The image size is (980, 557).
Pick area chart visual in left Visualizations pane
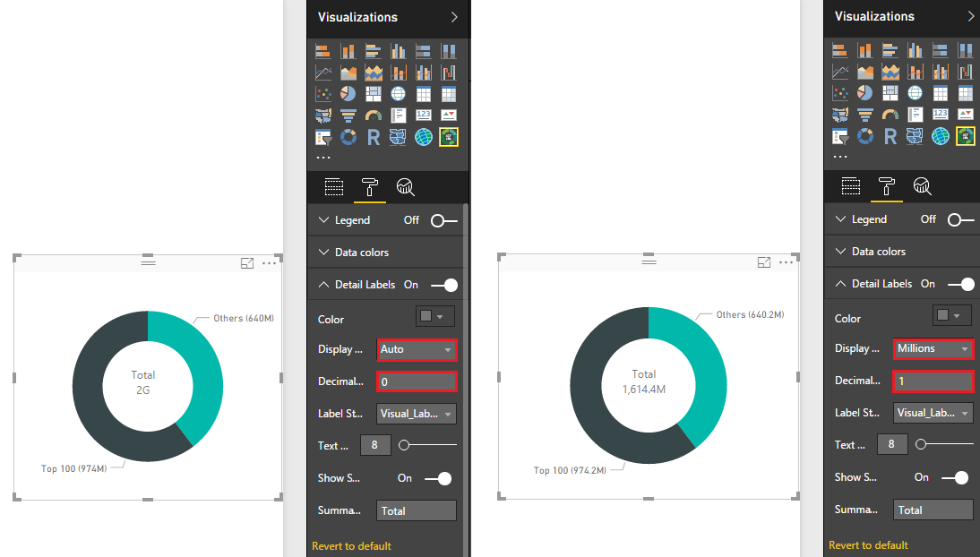pyautogui.click(x=348, y=73)
